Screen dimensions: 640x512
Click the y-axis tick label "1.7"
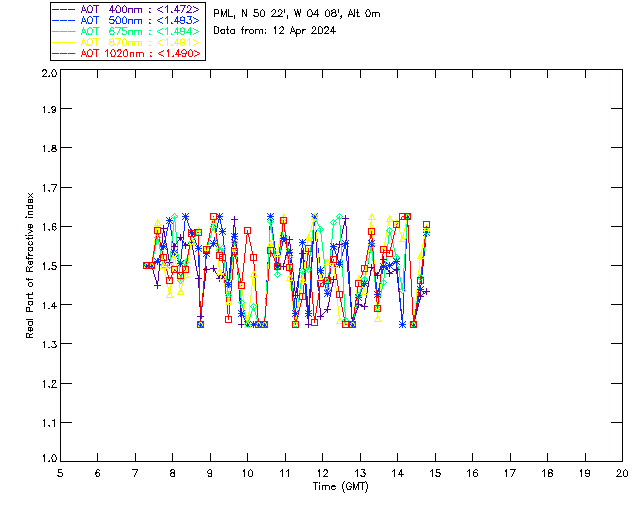pyautogui.click(x=49, y=187)
